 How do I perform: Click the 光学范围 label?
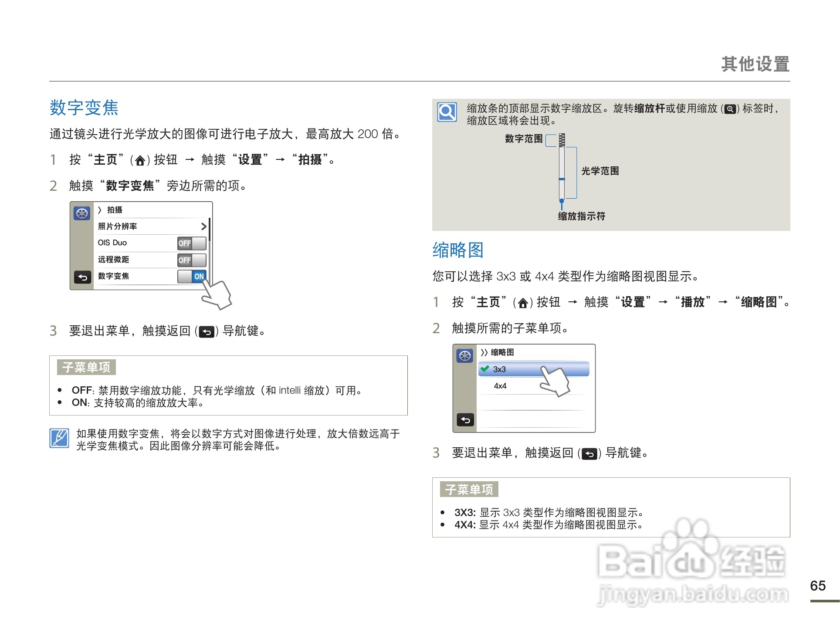(600, 171)
